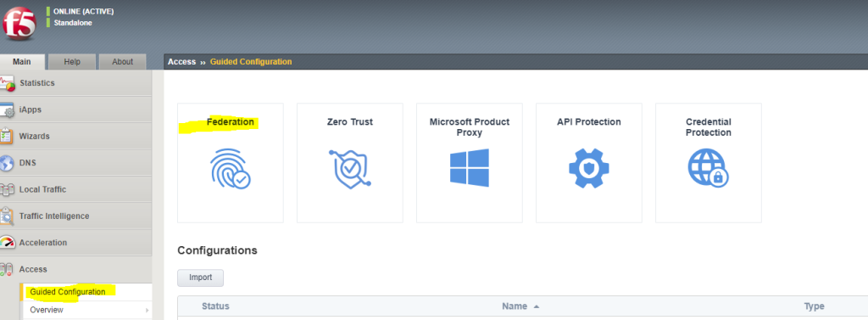Select the Credential Protection globe lock icon
868x320 pixels.
tap(709, 168)
